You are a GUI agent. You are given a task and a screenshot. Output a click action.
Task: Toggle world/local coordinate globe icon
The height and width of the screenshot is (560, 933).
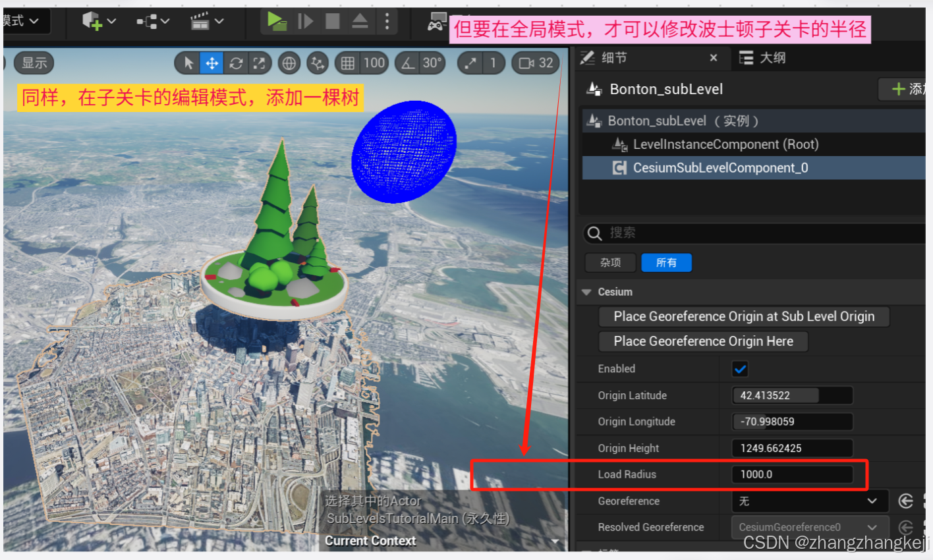tap(288, 63)
